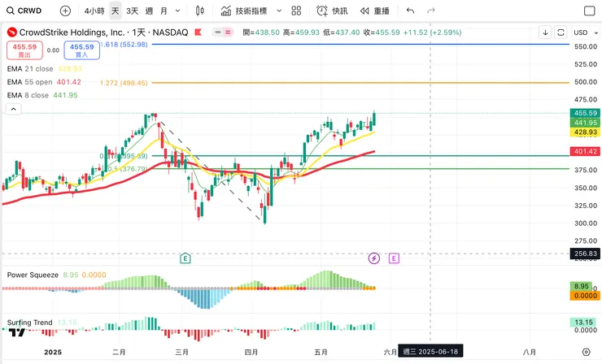Create an alert with 快訊
Image resolution: width=602 pixels, height=364 pixels.
(332, 11)
